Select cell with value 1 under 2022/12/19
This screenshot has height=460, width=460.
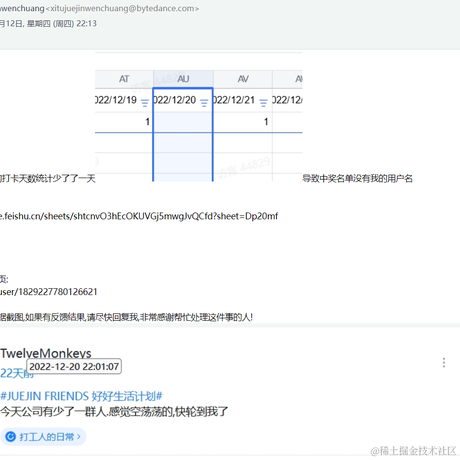click(124, 122)
